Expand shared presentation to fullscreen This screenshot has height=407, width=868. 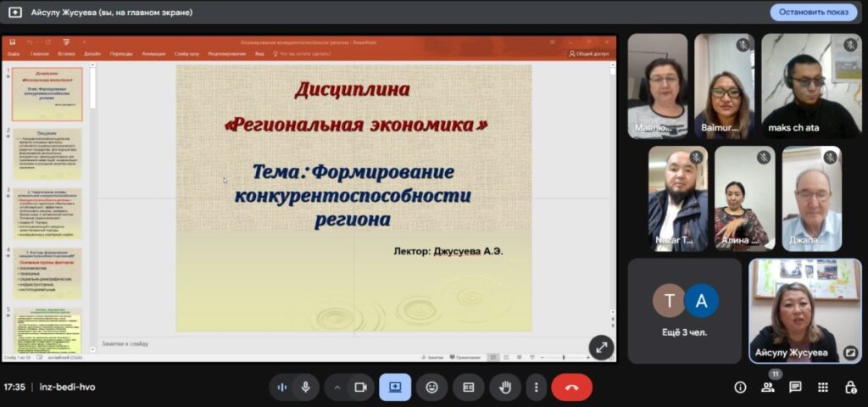(x=601, y=347)
